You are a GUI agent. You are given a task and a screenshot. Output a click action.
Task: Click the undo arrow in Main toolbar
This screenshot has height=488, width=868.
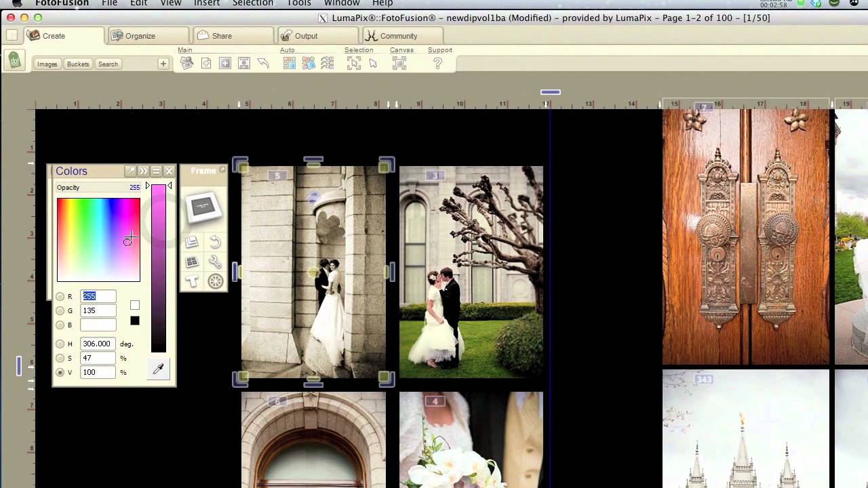[263, 63]
